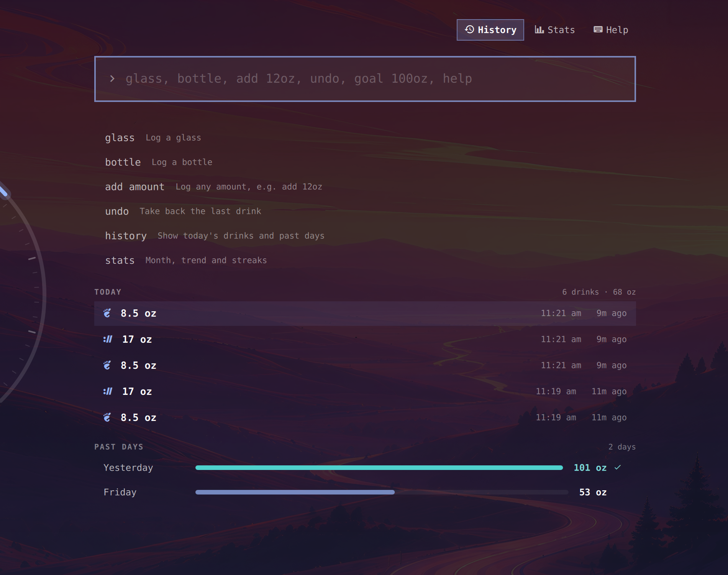The width and height of the screenshot is (728, 575).
Task: Click 'Month, trend and streaks' description
Action: 206,260
